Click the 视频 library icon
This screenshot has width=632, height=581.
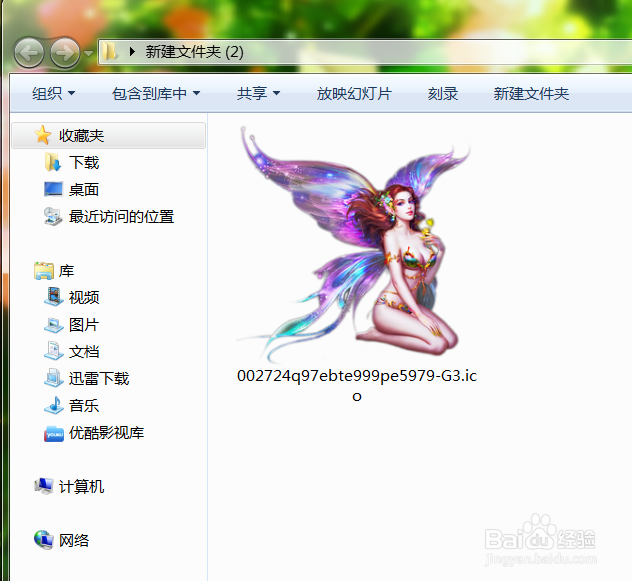pos(53,297)
